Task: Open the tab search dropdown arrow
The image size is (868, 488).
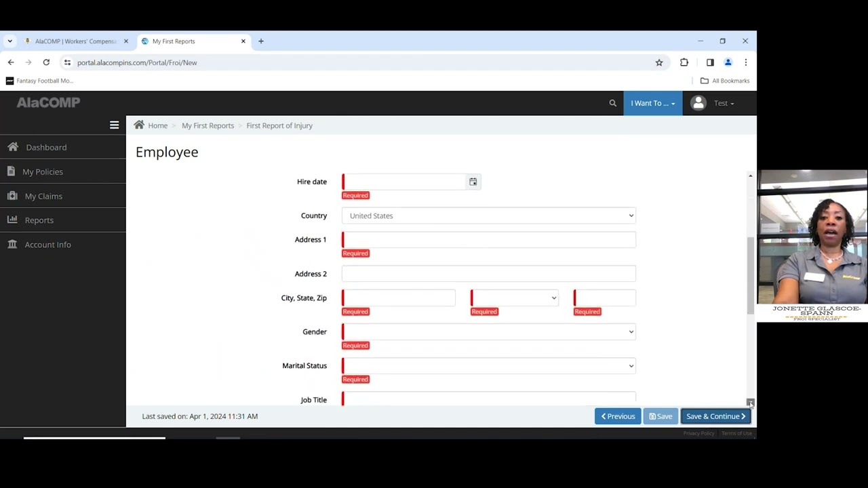Action: click(10, 41)
